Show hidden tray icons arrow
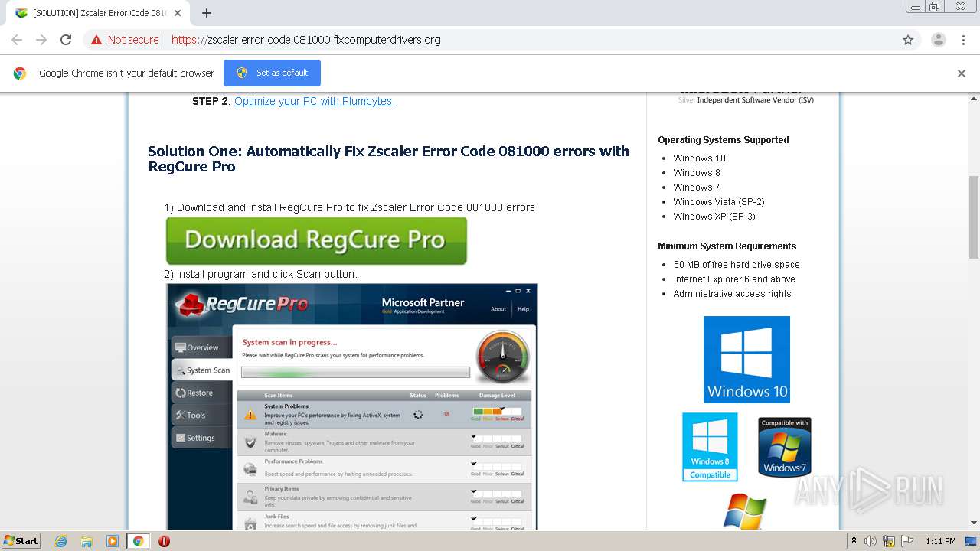This screenshot has height=551, width=980. pyautogui.click(x=854, y=541)
